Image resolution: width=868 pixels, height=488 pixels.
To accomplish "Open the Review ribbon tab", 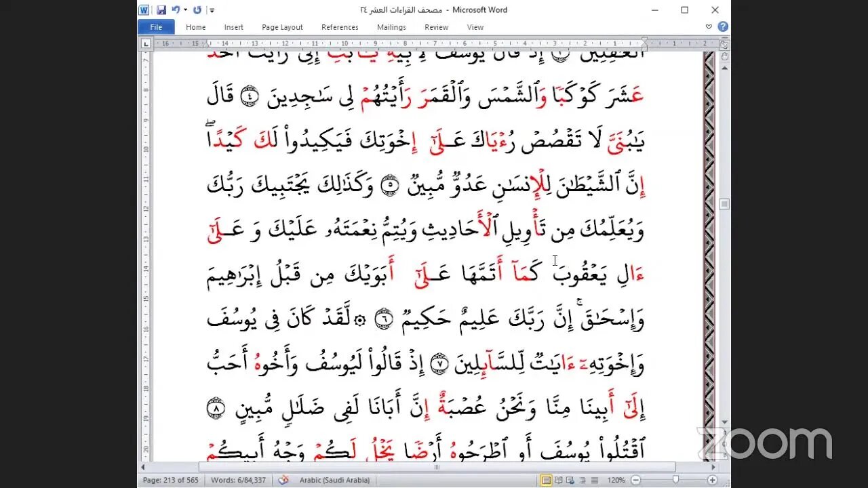I will pyautogui.click(x=436, y=27).
